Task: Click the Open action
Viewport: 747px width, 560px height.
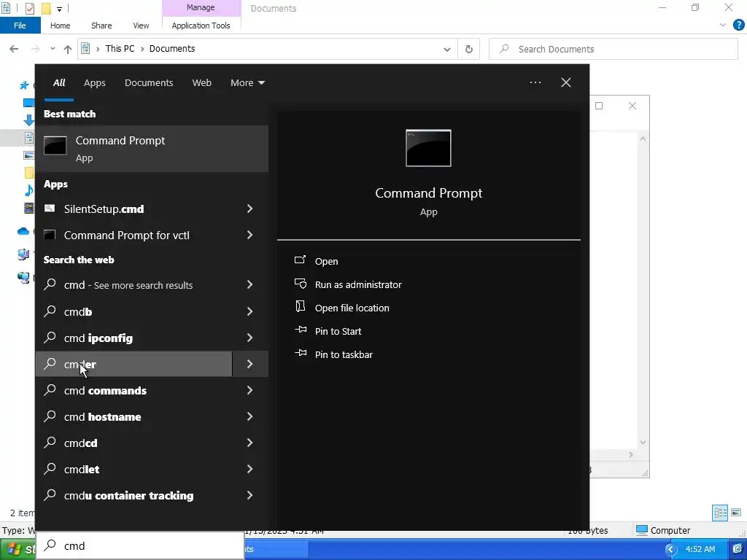Action: (326, 261)
